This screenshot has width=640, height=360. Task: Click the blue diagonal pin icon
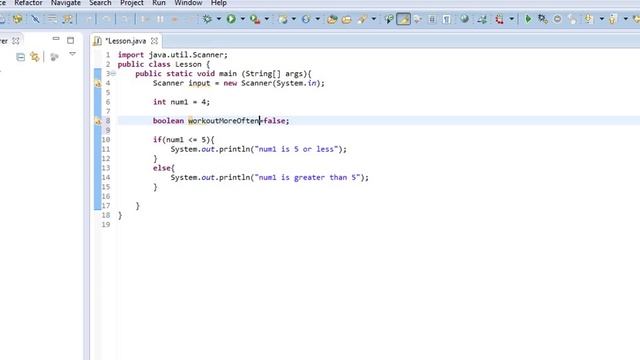pyautogui.click(x=36, y=19)
